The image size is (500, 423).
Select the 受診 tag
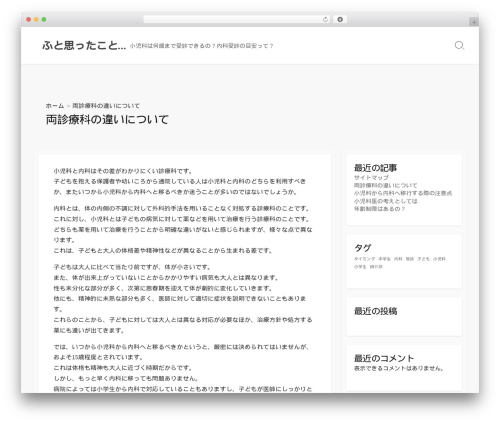pyautogui.click(x=410, y=259)
